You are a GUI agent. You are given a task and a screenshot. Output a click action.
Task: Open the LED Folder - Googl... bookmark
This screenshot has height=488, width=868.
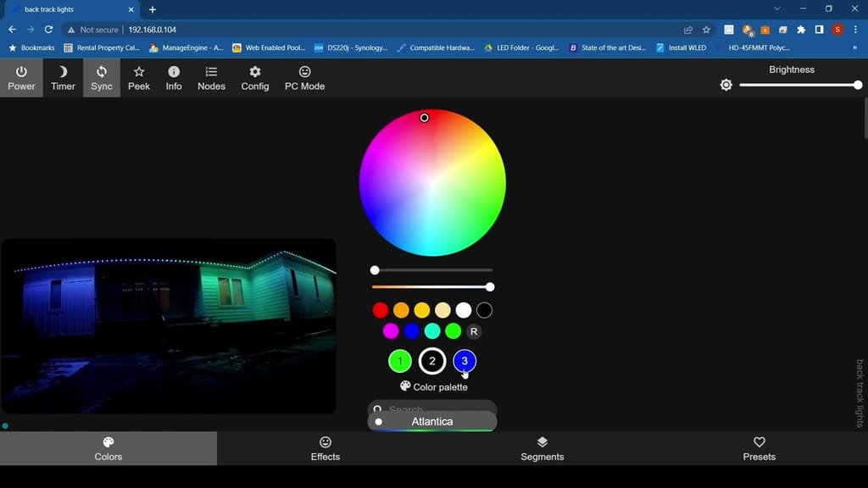pyautogui.click(x=522, y=48)
